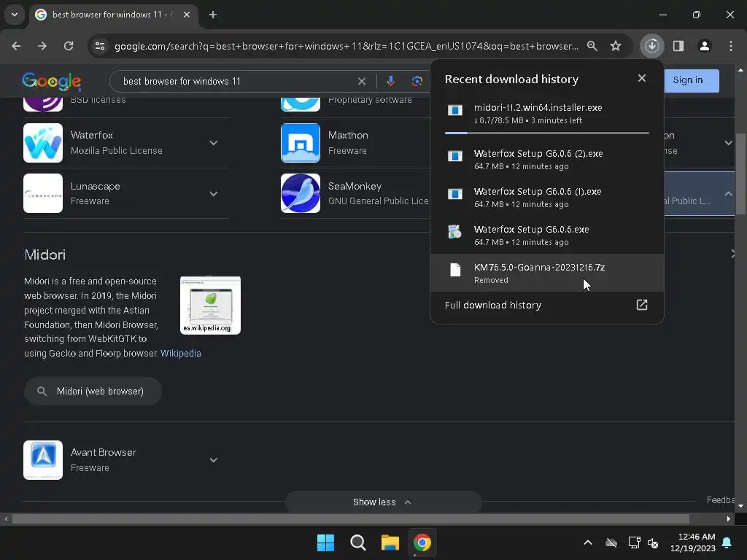The image size is (747, 560).
Task: Click the external link icon for download history
Action: pyautogui.click(x=642, y=305)
